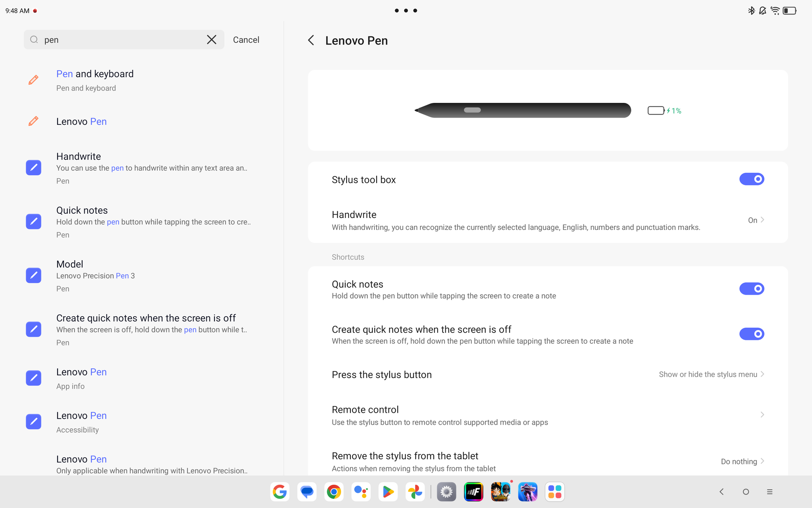Click the blue pen icon beside Quick notes result

(x=33, y=221)
